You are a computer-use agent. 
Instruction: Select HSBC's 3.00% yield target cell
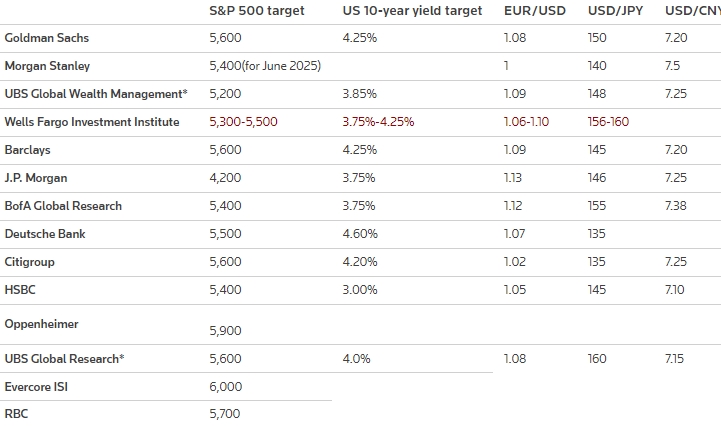360,290
